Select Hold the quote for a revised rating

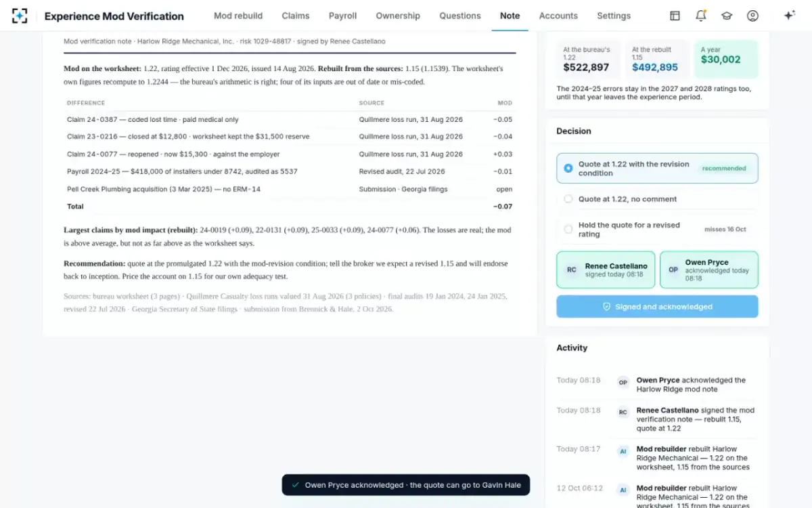[657, 230]
